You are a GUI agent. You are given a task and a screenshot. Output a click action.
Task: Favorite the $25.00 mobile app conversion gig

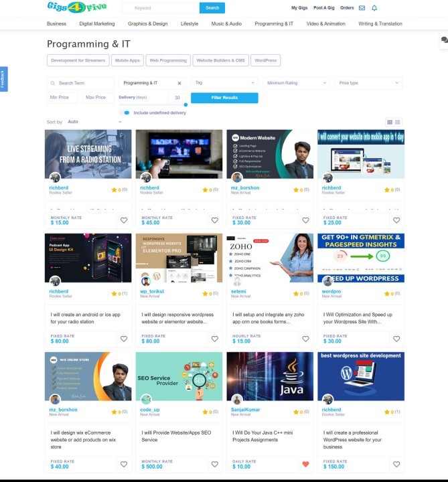[396, 220]
